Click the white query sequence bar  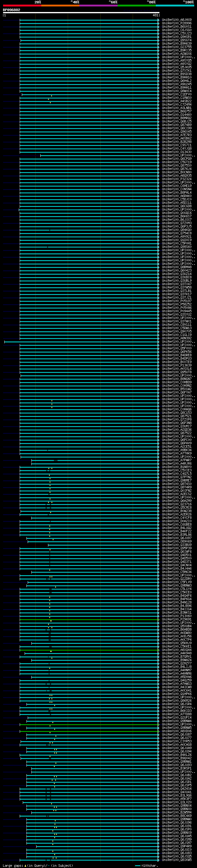[x=81, y=13]
